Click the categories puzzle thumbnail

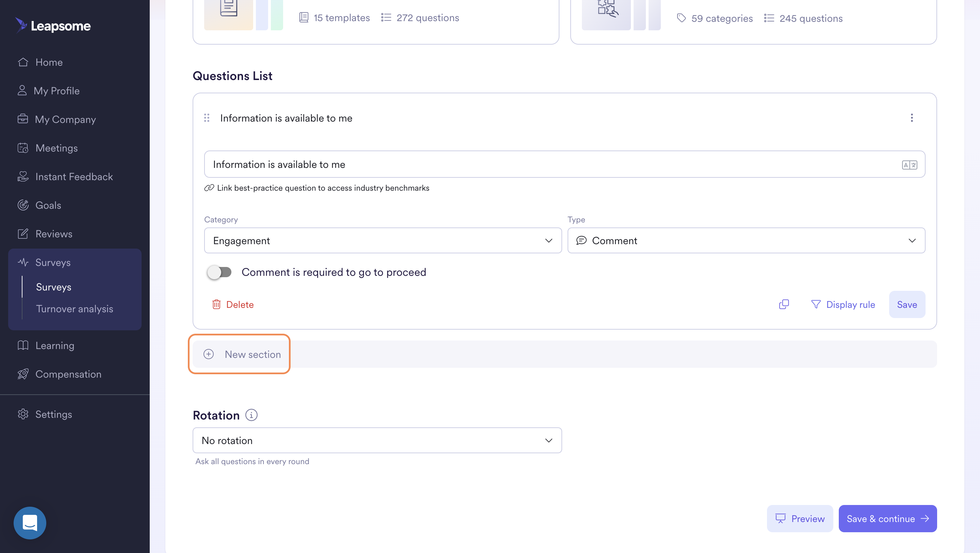pos(606,15)
